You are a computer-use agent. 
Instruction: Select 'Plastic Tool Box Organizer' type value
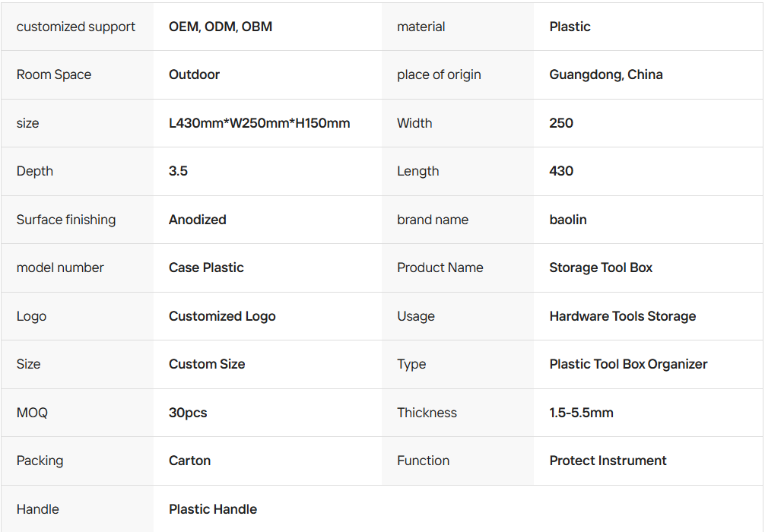click(x=628, y=364)
